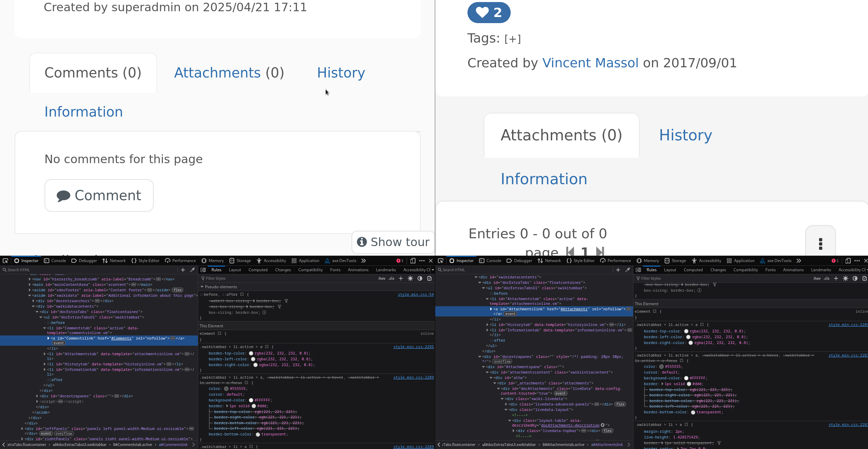
Task: Select History tab on right page
Action: tap(685, 135)
